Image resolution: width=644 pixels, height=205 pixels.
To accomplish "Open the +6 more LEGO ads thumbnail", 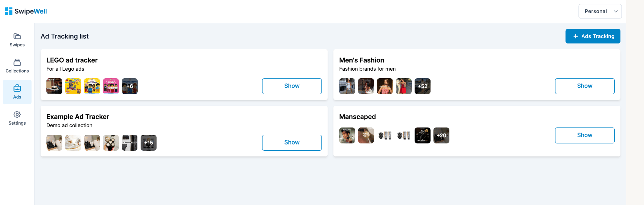I will point(130,86).
